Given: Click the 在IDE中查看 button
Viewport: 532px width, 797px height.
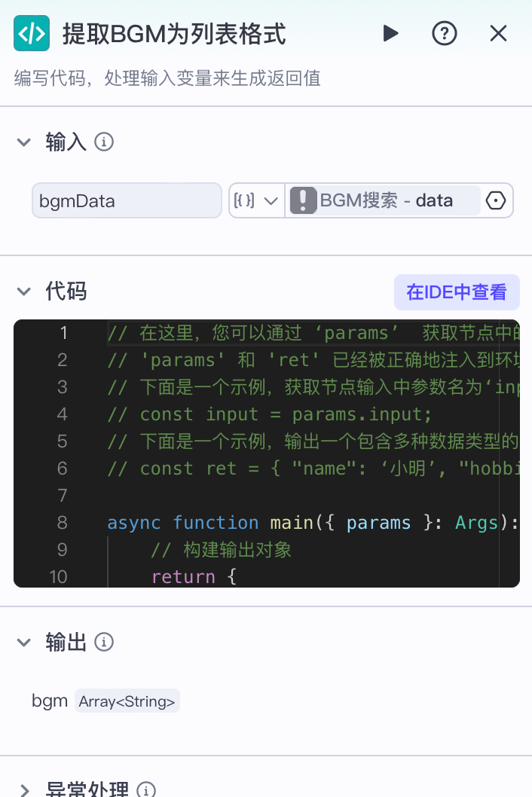Looking at the screenshot, I should (x=457, y=292).
